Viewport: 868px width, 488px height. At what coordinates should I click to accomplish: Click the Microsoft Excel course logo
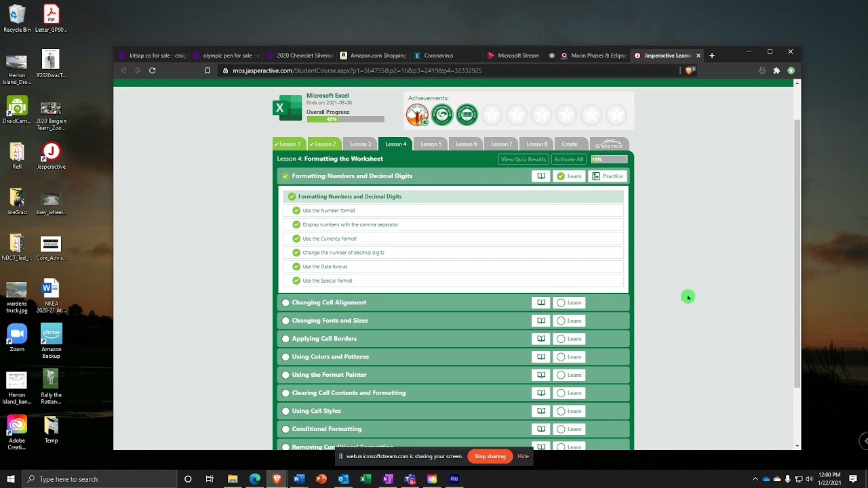(x=288, y=108)
